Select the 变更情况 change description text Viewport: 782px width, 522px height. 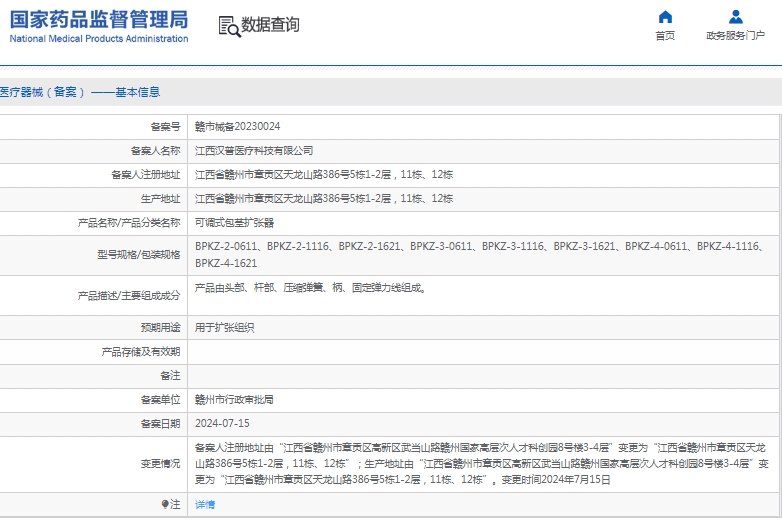coord(482,464)
